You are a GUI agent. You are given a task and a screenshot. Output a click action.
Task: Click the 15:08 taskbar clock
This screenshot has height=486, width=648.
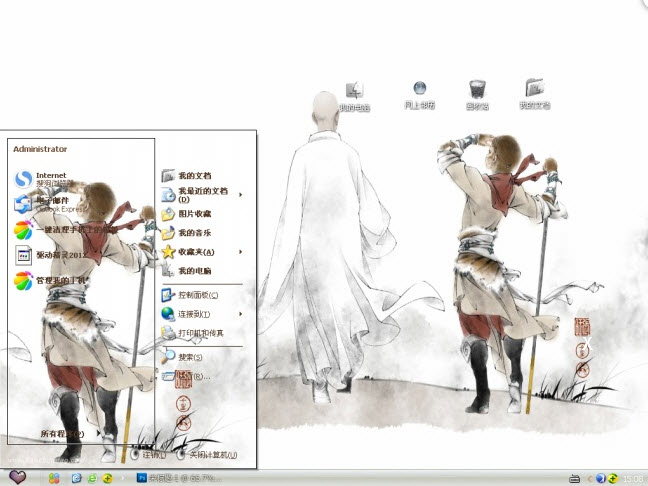pyautogui.click(x=632, y=479)
